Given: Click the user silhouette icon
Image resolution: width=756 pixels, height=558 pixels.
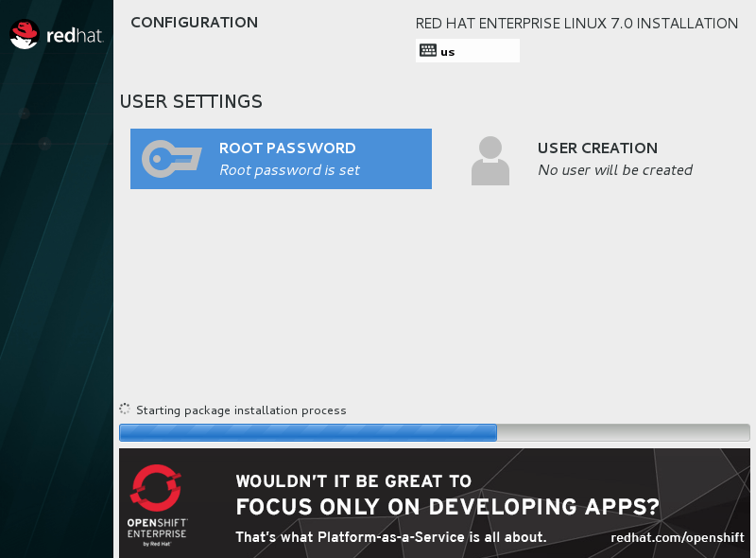Looking at the screenshot, I should pyautogui.click(x=490, y=160).
